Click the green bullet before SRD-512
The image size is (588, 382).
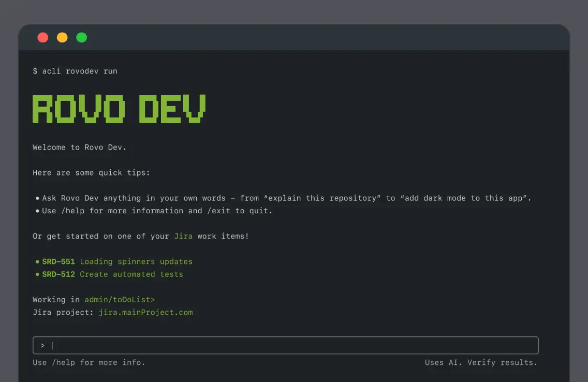(x=37, y=274)
